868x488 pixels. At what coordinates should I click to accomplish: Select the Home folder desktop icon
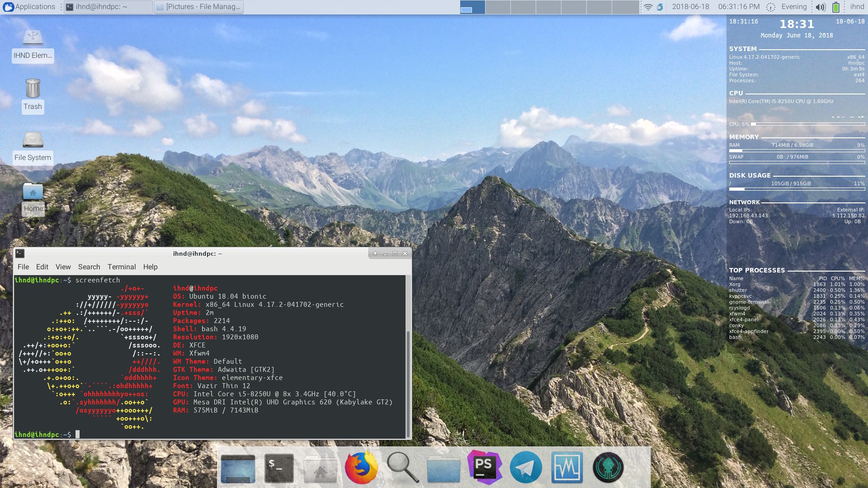(x=33, y=199)
